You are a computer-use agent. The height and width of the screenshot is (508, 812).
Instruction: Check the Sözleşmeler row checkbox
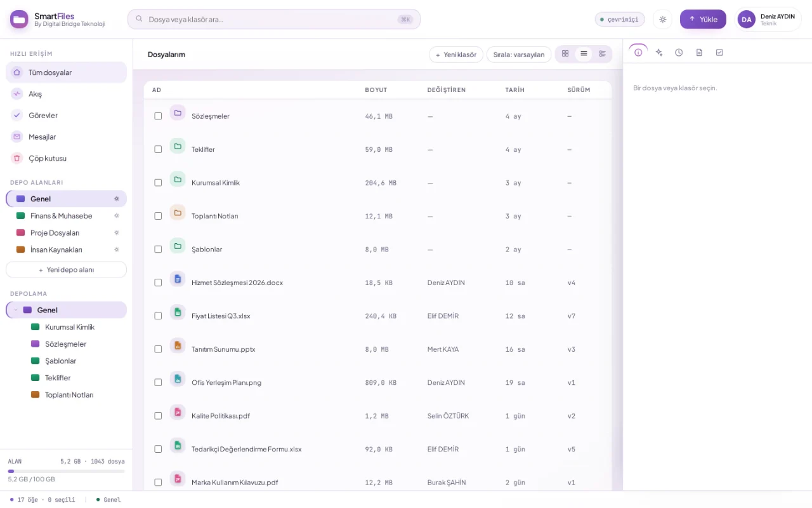pos(158,116)
